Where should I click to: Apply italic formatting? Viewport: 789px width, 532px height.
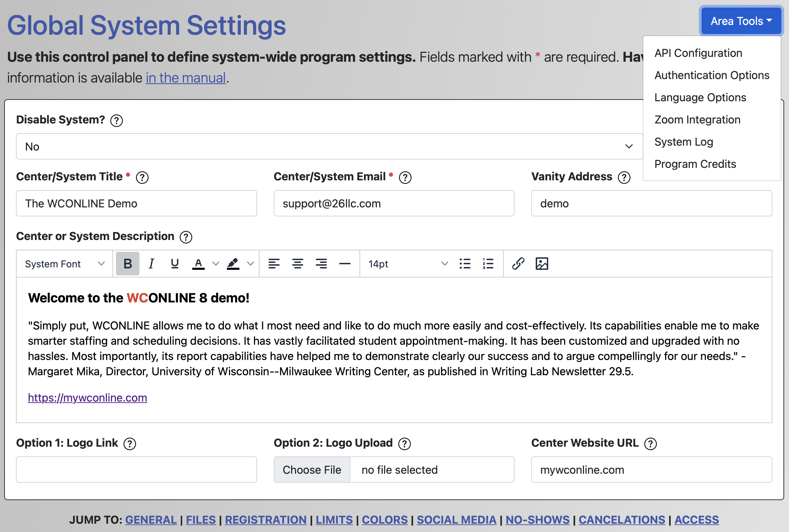[151, 264]
